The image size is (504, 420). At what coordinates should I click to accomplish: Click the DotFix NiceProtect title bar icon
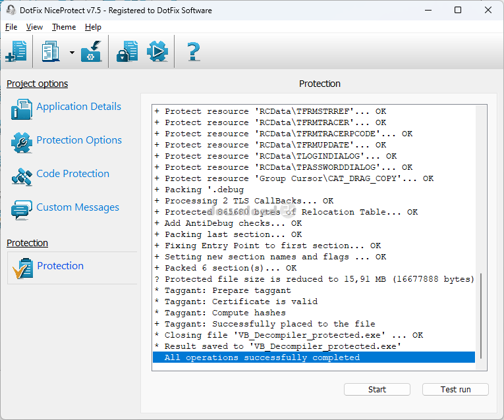tap(11, 10)
